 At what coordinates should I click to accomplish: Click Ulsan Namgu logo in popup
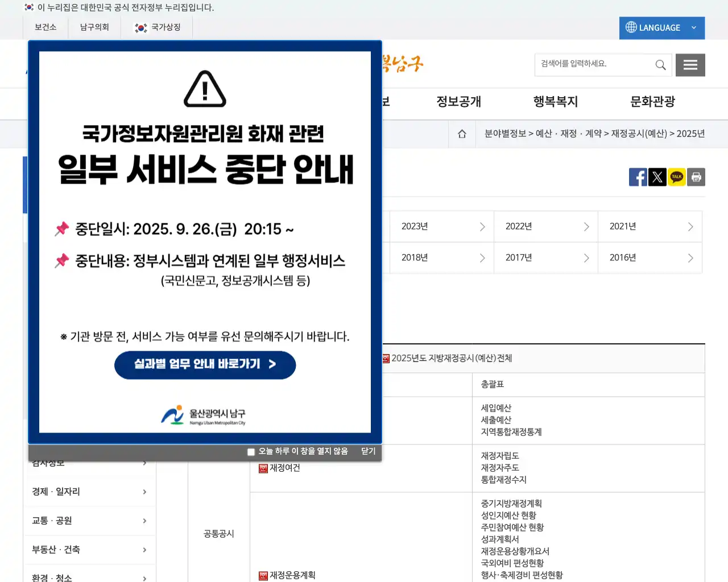coord(203,415)
